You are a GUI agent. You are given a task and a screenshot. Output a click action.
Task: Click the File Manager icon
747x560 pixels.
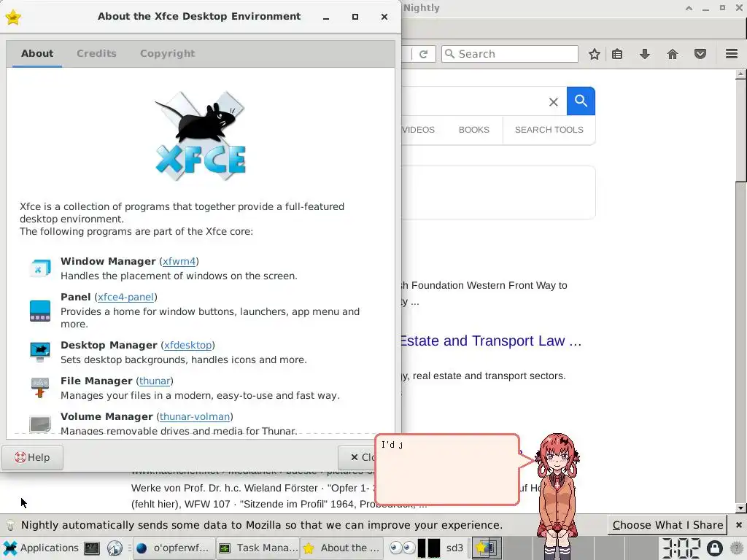(40, 388)
